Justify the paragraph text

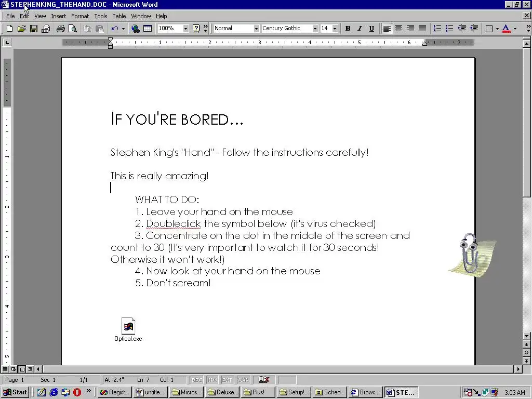click(422, 29)
